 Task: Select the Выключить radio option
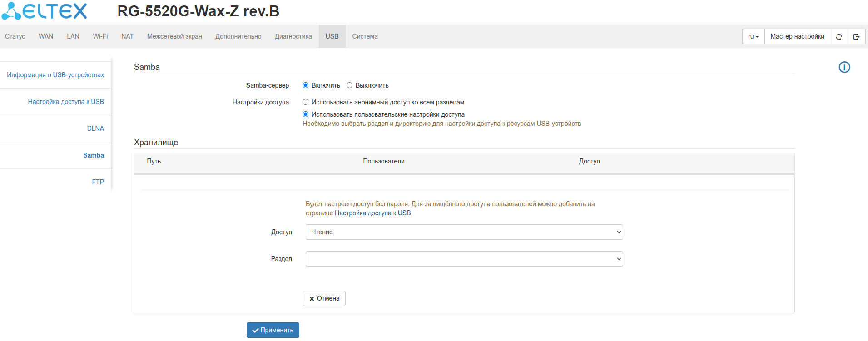350,85
